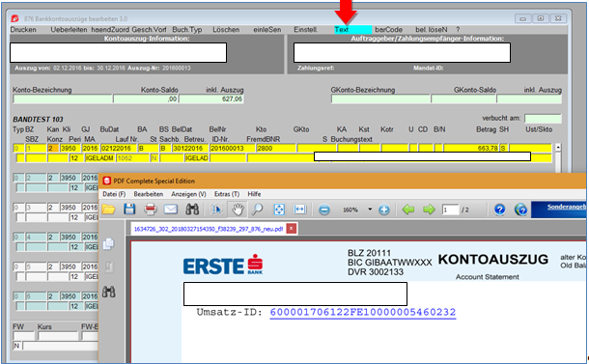Open the search panel binoculars in the sidebar
This screenshot has width=589, height=364.
[x=108, y=292]
